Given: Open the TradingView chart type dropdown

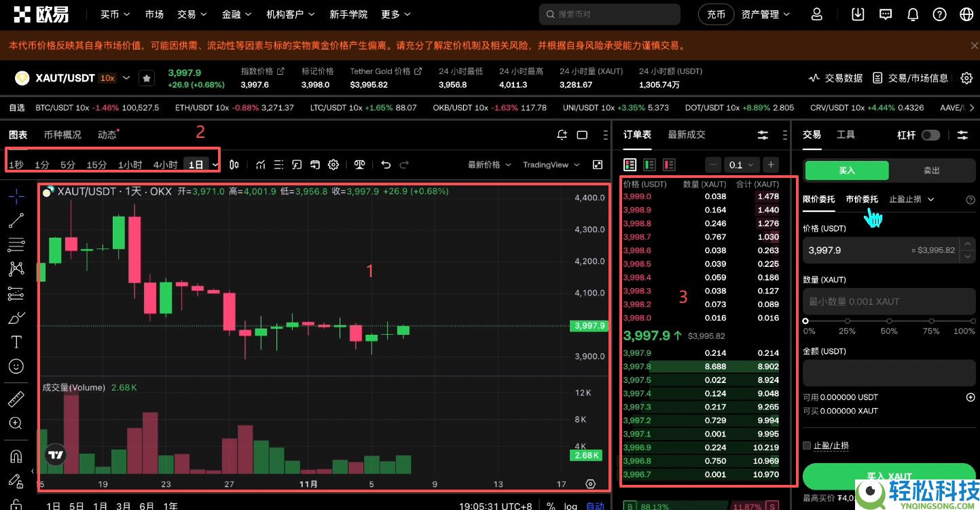Looking at the screenshot, I should (550, 164).
